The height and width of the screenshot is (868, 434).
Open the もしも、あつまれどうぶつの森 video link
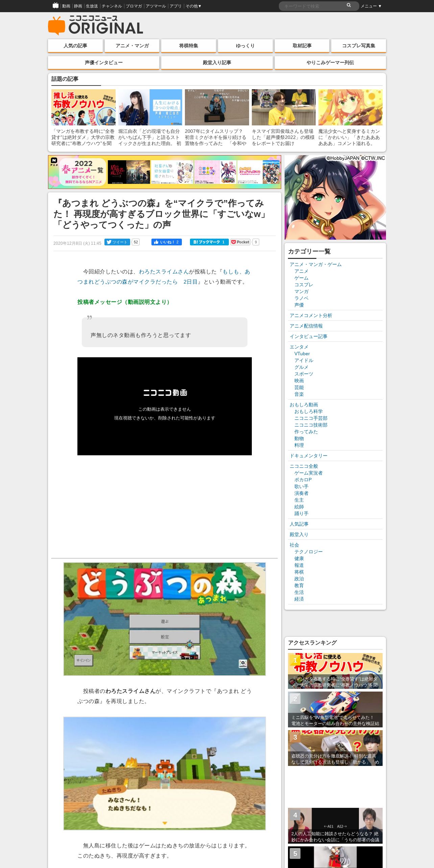(164, 277)
